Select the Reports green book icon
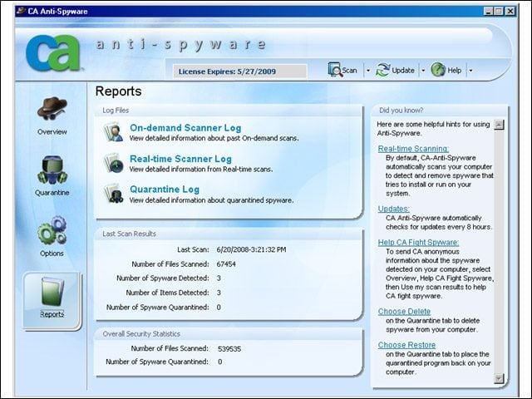Screen dimensions: 532x399 (x=52, y=291)
